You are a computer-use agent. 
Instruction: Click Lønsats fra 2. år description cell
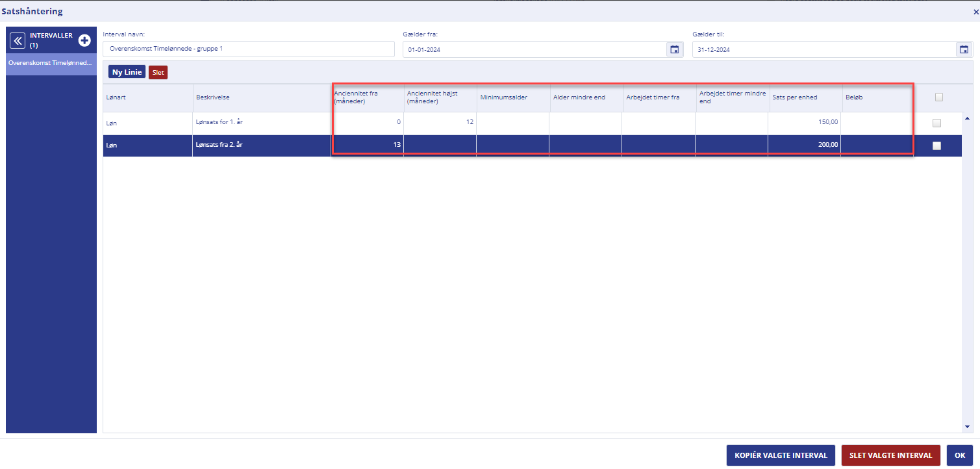pyautogui.click(x=262, y=146)
